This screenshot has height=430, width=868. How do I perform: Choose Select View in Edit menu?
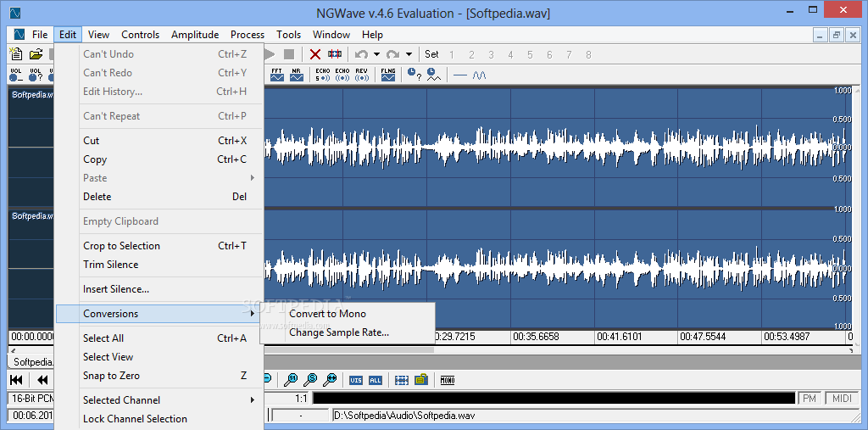(159, 357)
